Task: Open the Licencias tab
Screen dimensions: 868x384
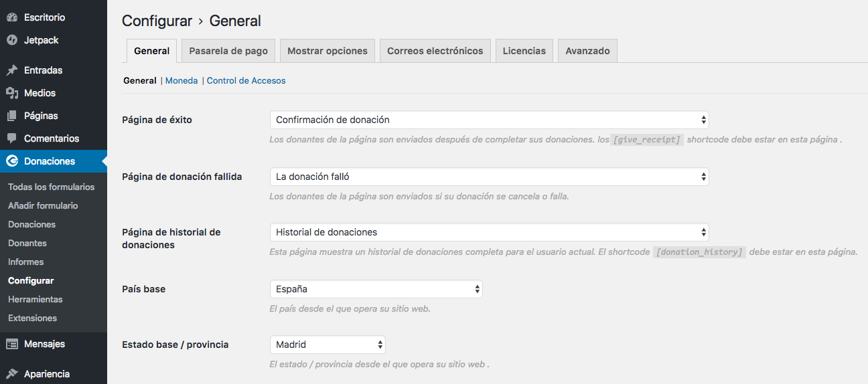Action: click(524, 51)
